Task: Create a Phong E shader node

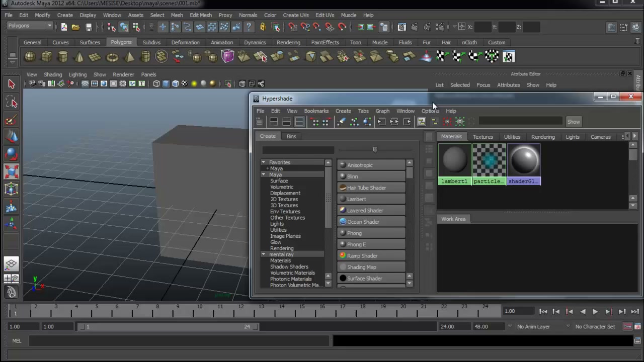Action: pyautogui.click(x=371, y=244)
